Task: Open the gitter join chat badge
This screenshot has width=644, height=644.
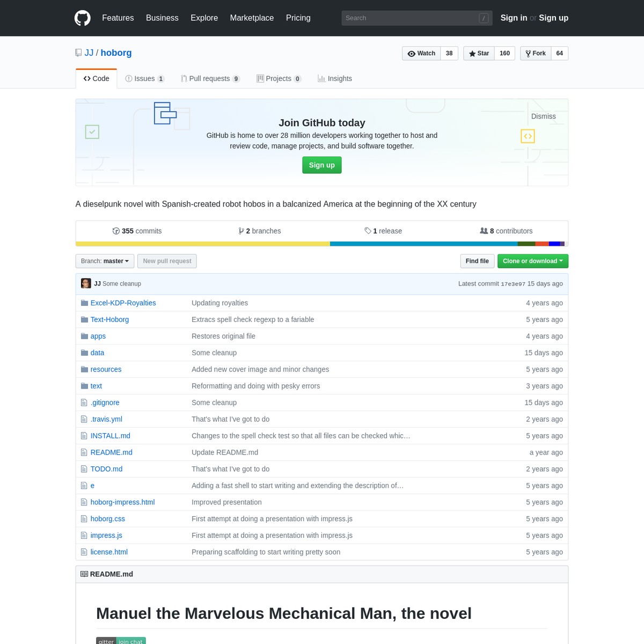Action: coord(121,641)
